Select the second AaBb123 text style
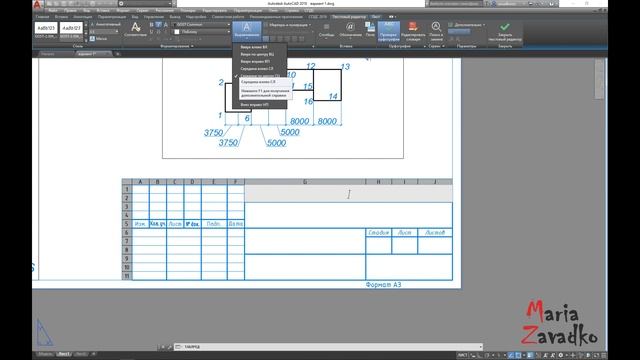 71,30
